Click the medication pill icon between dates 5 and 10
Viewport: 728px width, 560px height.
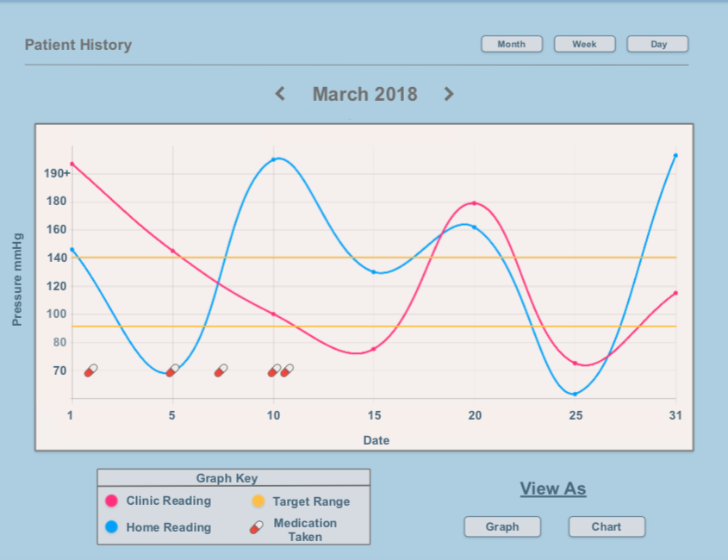pos(221,370)
